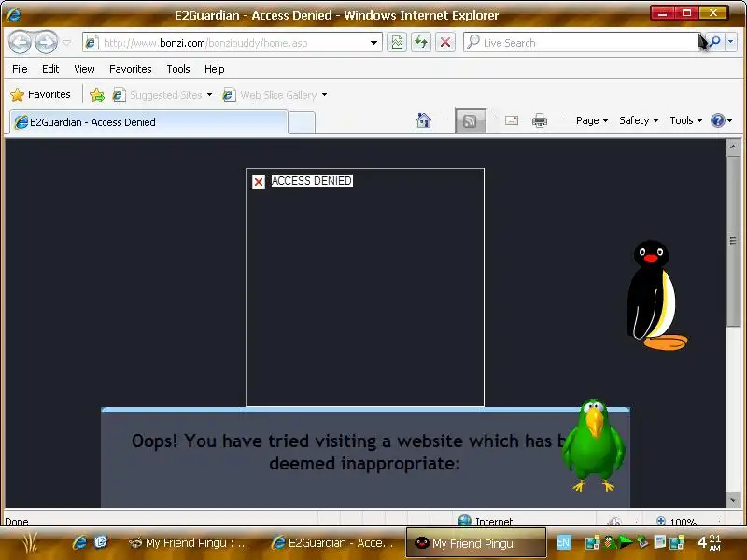Screen dimensions: 747x560
Task: Click the active My Friend Pingu taskbar button
Action: click(x=475, y=543)
